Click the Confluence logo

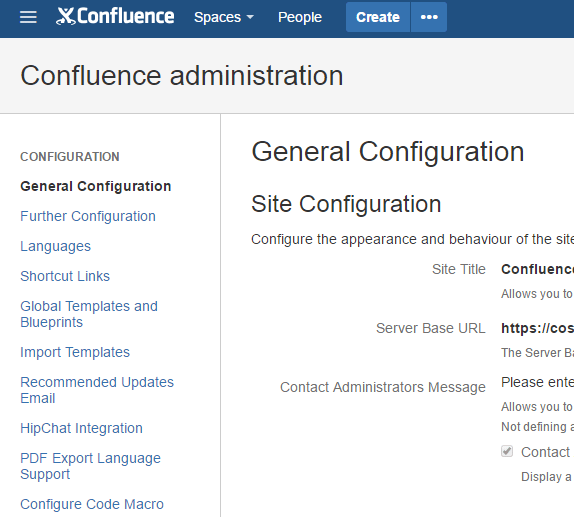[115, 16]
